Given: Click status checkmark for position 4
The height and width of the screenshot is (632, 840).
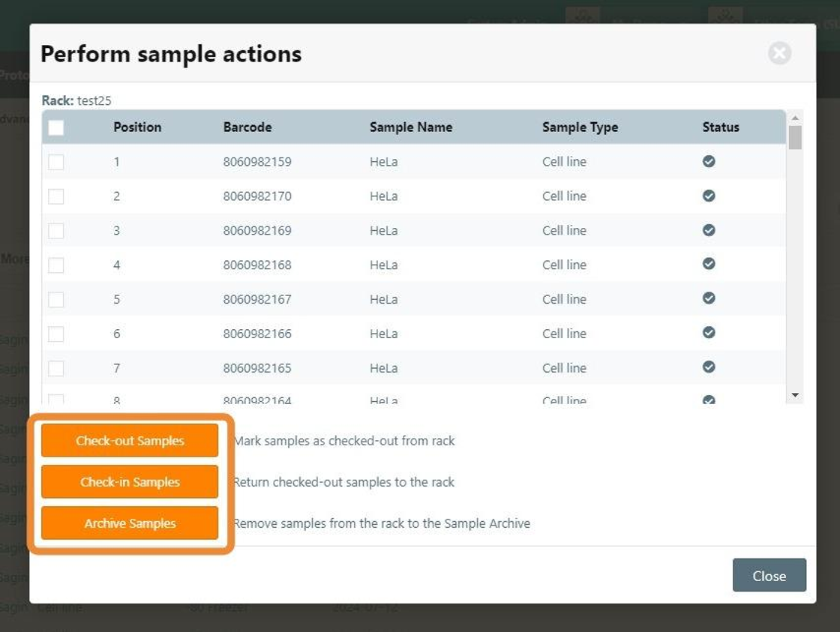Looking at the screenshot, I should (709, 263).
